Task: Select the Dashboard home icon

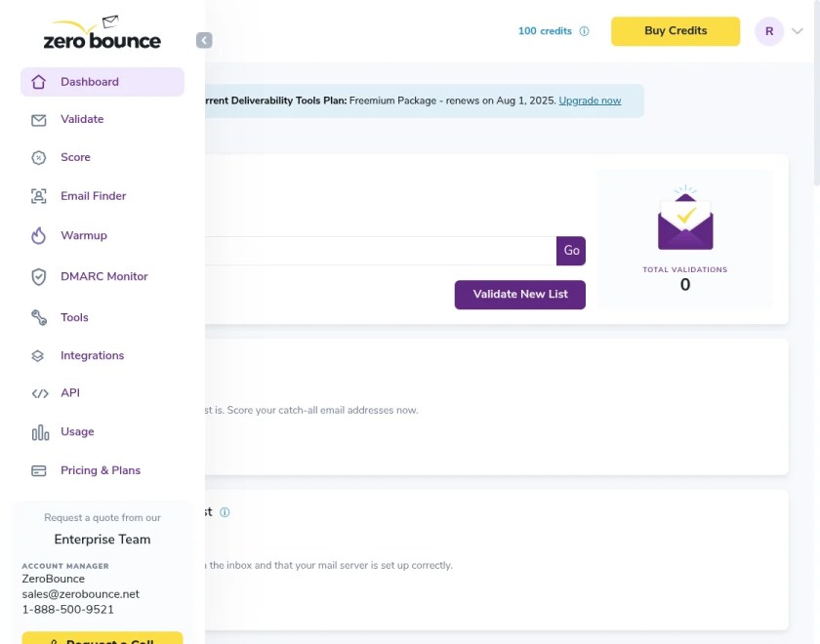Action: pyautogui.click(x=39, y=82)
